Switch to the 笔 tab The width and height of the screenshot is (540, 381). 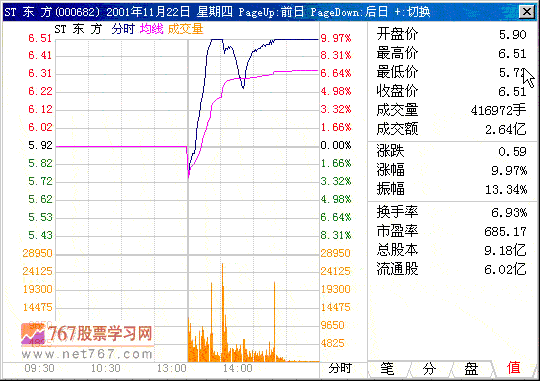point(388,369)
